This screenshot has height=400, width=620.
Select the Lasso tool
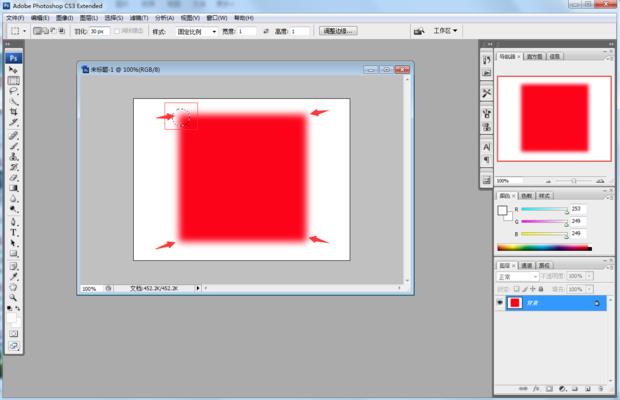pos(14,91)
